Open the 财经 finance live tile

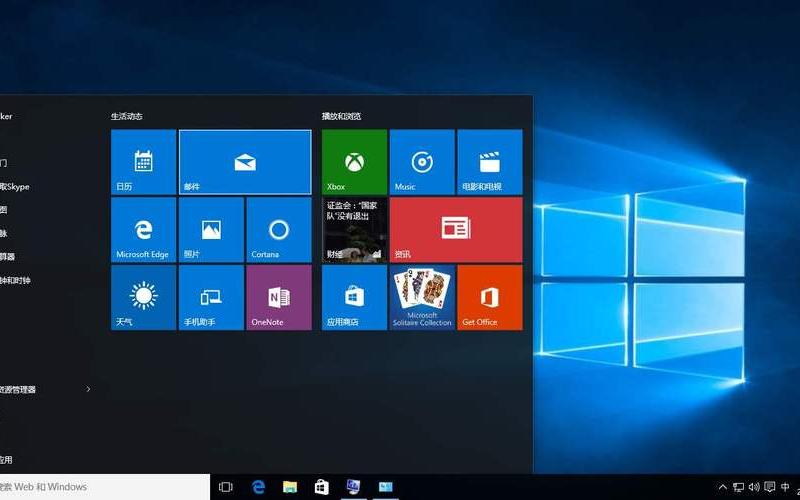click(354, 230)
